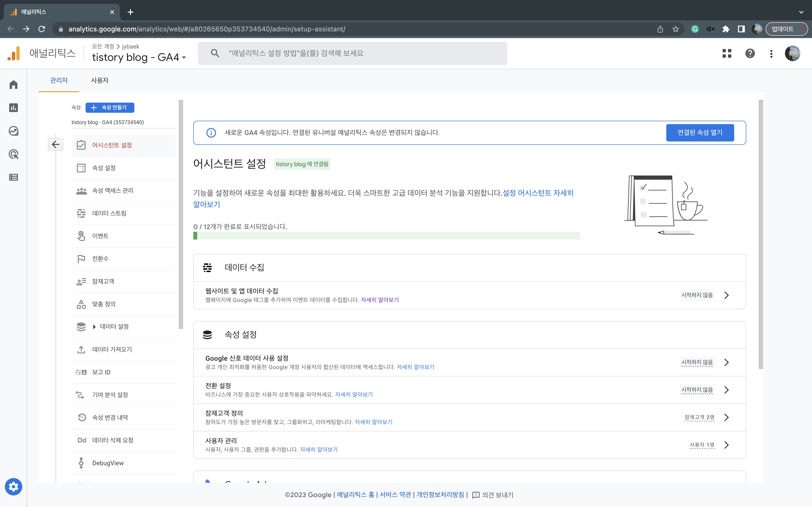Open the Explore icon in sidebar

[x=14, y=131]
